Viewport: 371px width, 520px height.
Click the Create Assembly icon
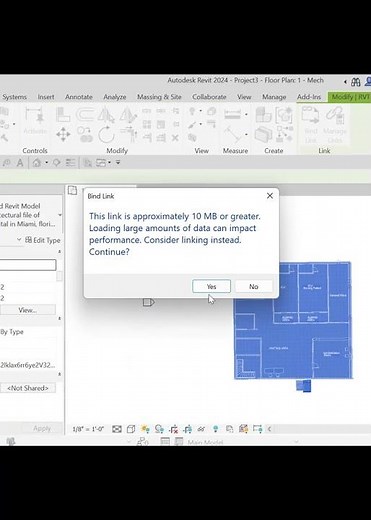[x=263, y=115]
